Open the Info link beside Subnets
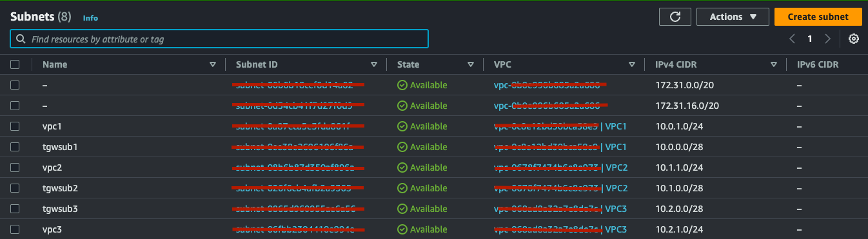868x239 pixels. [90, 18]
